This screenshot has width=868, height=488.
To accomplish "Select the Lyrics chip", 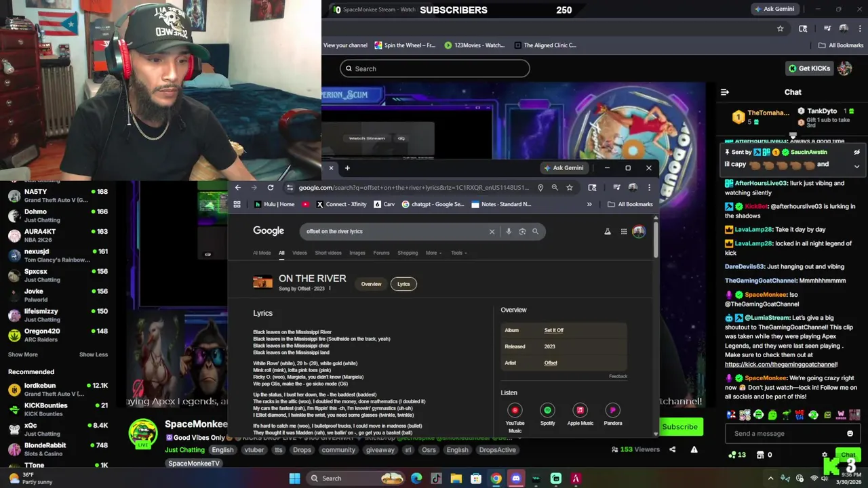I will [x=403, y=284].
